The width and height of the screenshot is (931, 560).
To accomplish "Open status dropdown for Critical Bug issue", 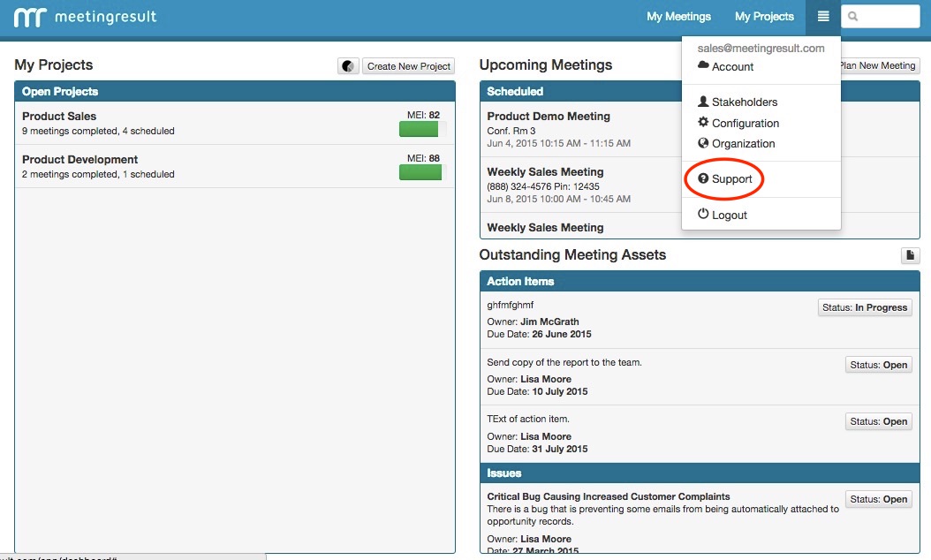I will (878, 499).
